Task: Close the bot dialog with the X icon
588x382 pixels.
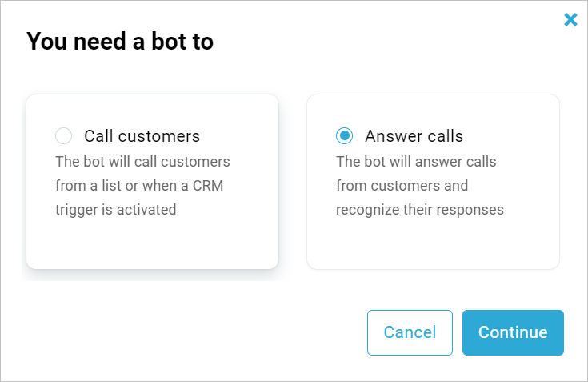Action: tap(570, 20)
